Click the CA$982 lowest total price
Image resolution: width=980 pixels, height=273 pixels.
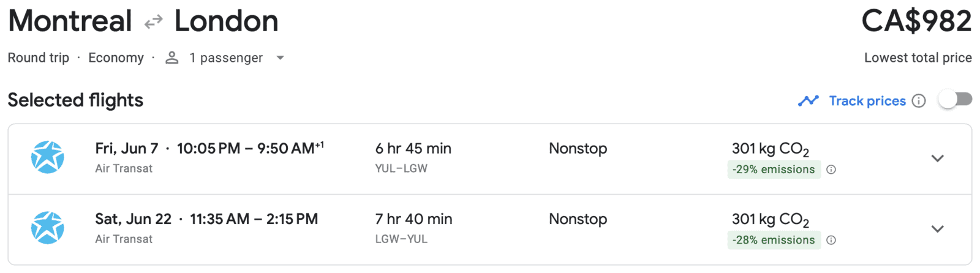pyautogui.click(x=916, y=21)
